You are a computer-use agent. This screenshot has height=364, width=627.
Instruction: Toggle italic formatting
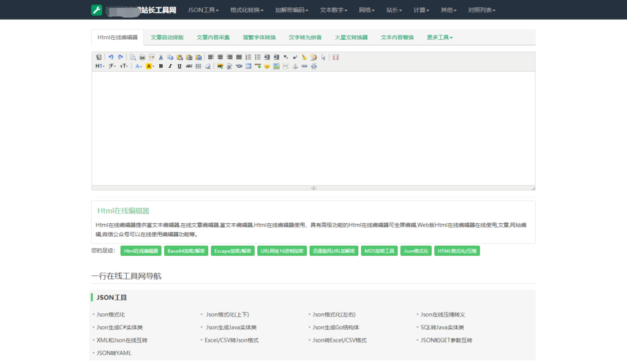click(x=170, y=66)
